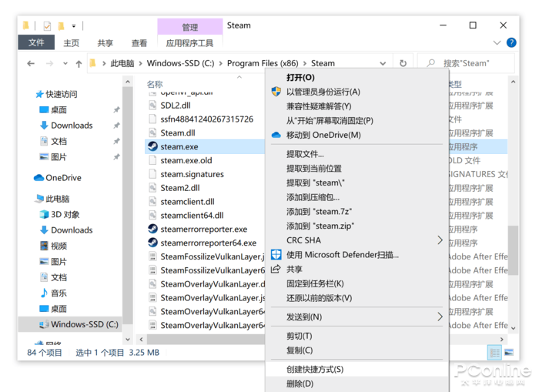Select steam.exe.old file
The image size is (539, 392).
[x=186, y=161]
